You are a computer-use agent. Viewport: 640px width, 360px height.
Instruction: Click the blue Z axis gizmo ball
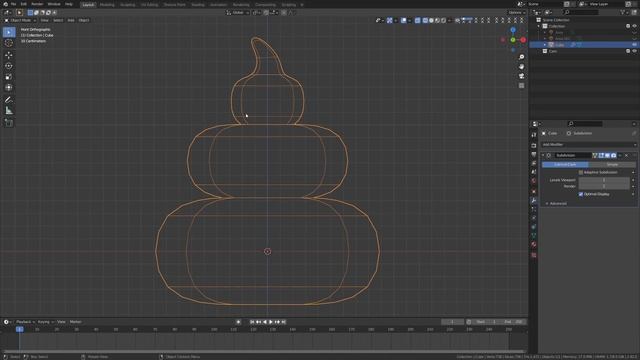pos(513,30)
